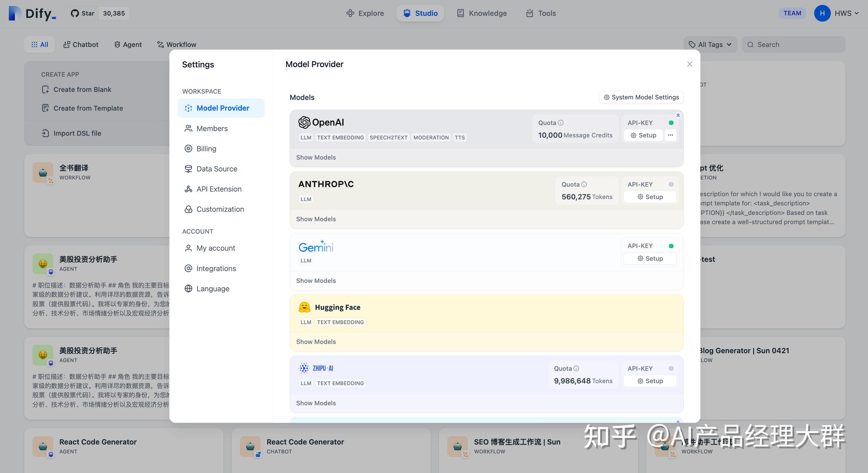868x473 pixels.
Task: Open the Data Source settings
Action: pyautogui.click(x=217, y=169)
